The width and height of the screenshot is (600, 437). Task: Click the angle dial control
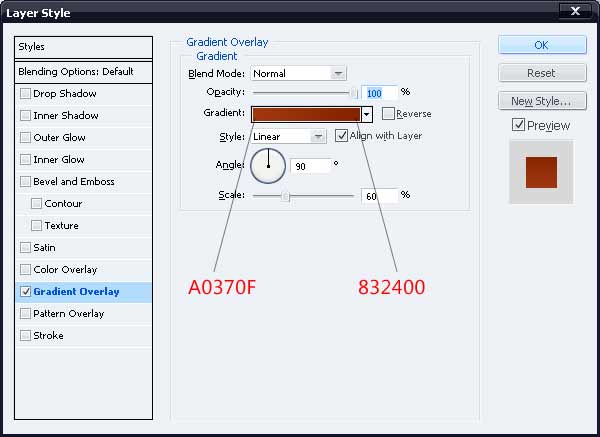[x=268, y=165]
